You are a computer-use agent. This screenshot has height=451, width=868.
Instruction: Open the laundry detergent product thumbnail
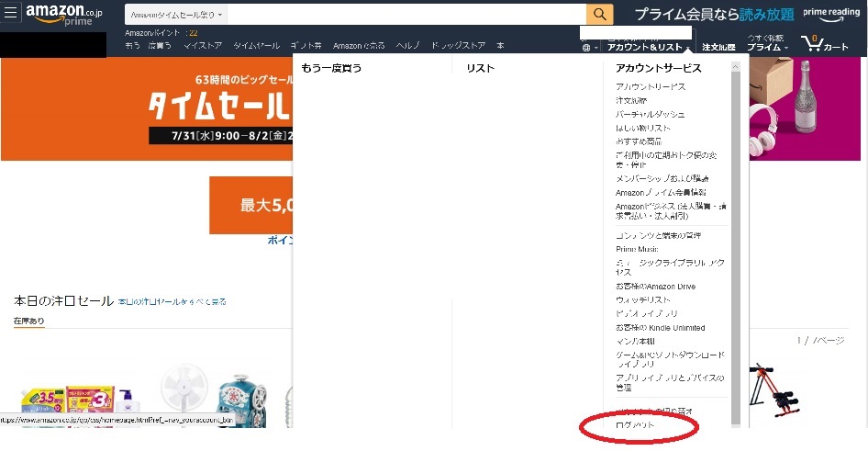pyautogui.click(x=81, y=406)
